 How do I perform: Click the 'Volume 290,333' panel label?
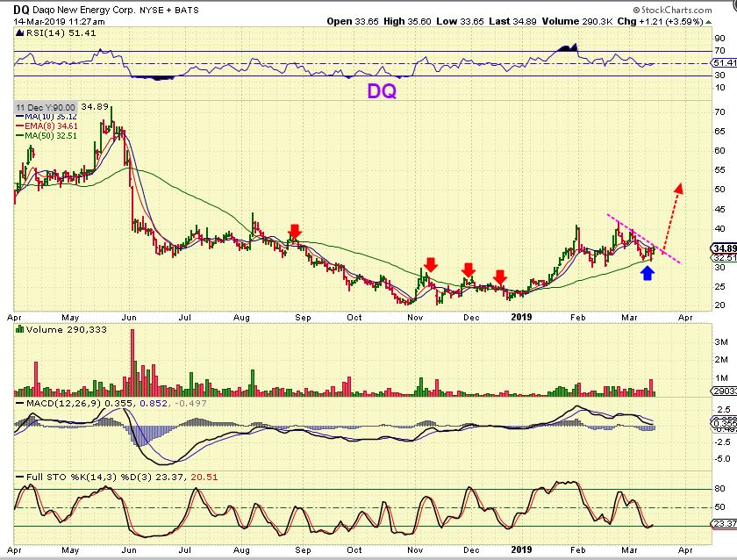pyautogui.click(x=67, y=329)
